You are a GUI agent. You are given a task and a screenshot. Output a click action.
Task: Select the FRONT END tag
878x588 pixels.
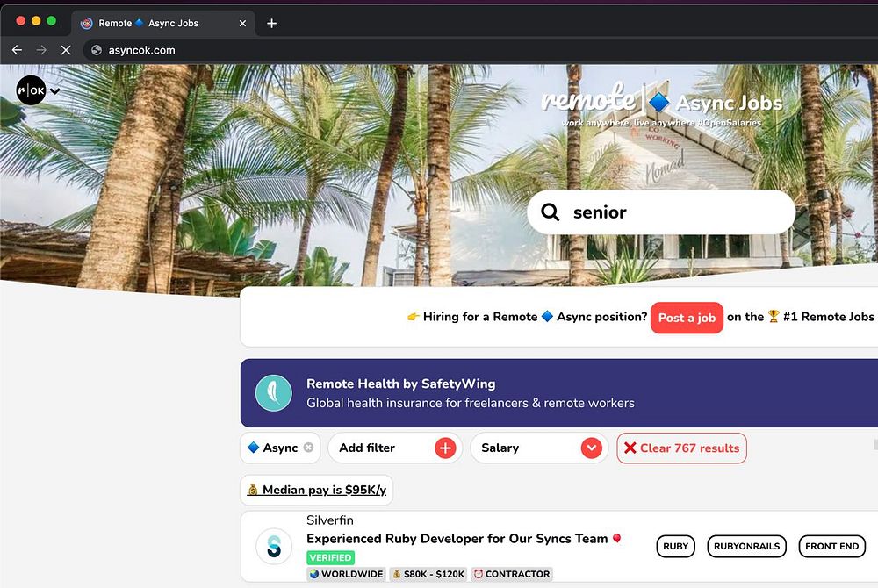coord(831,546)
